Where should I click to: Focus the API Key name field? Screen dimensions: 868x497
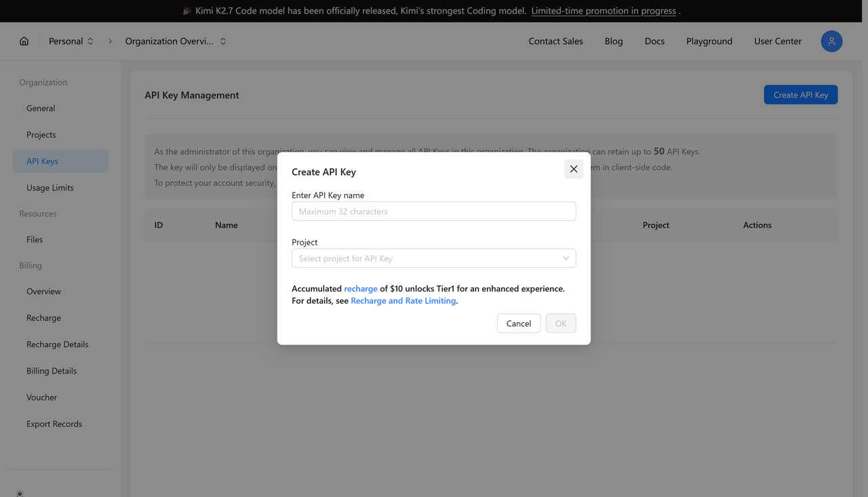(434, 211)
